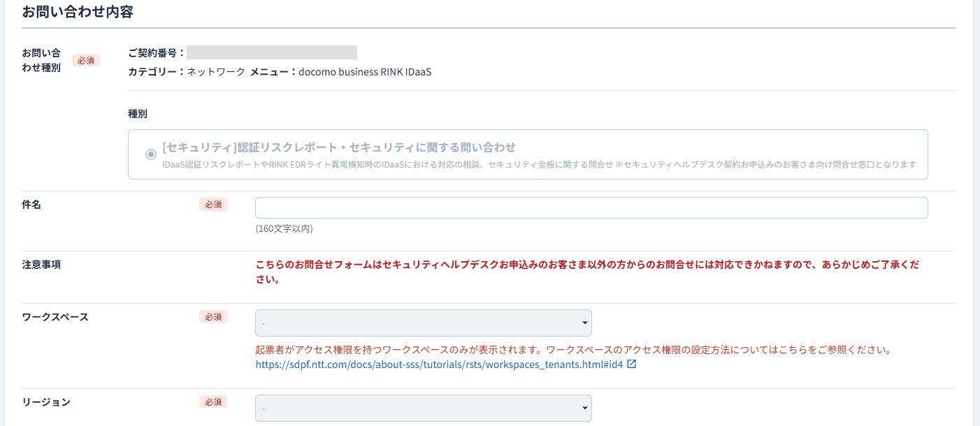Screen dimensions: 980x426
Task: Click the カテゴリー：ネットワーク text
Action: [187, 72]
